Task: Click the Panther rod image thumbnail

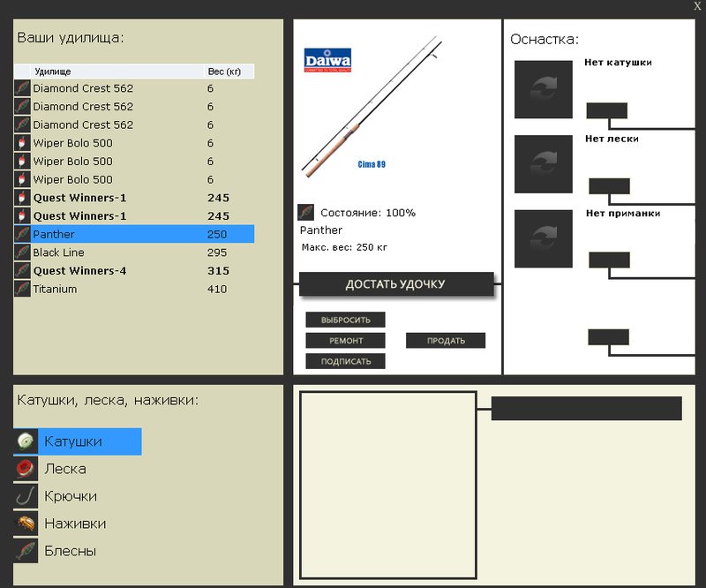Action: point(372,107)
